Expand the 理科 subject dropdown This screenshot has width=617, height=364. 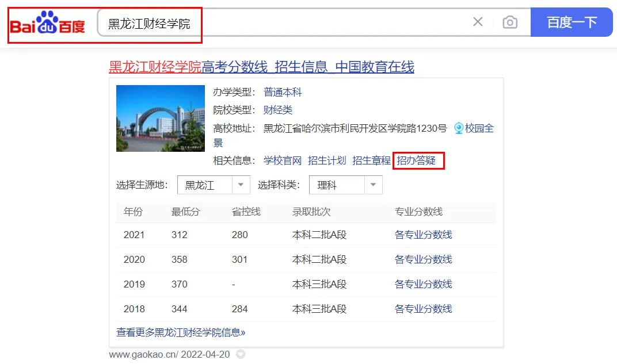coord(373,185)
